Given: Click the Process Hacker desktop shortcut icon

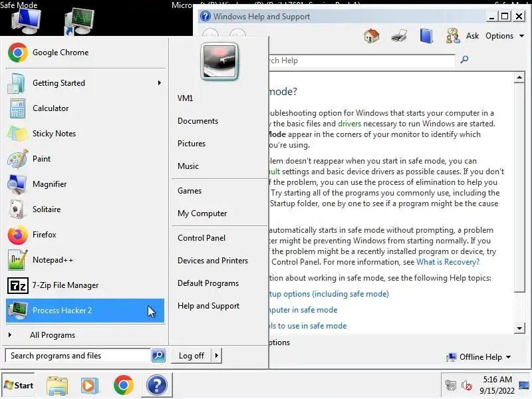Looking at the screenshot, I should [78, 21].
